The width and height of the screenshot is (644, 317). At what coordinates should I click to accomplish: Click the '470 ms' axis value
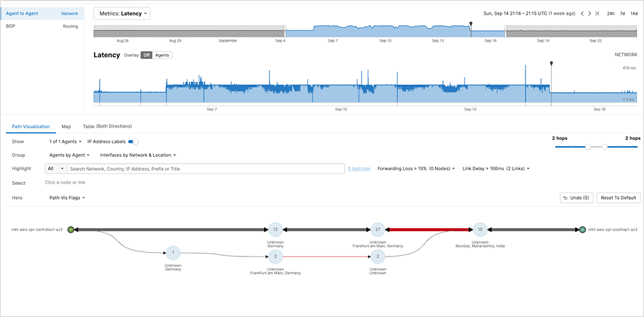(x=629, y=68)
